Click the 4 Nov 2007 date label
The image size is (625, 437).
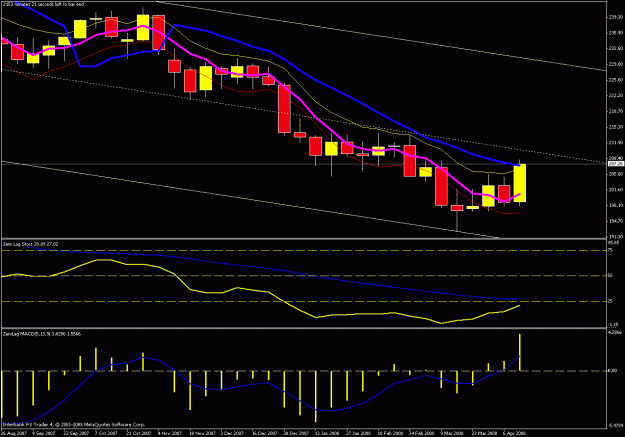(x=169, y=433)
